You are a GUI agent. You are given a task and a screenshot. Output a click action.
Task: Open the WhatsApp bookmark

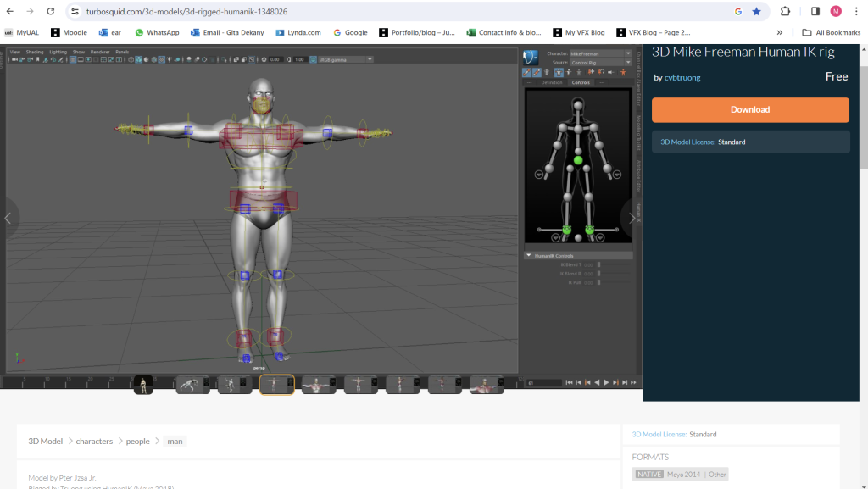click(x=157, y=32)
